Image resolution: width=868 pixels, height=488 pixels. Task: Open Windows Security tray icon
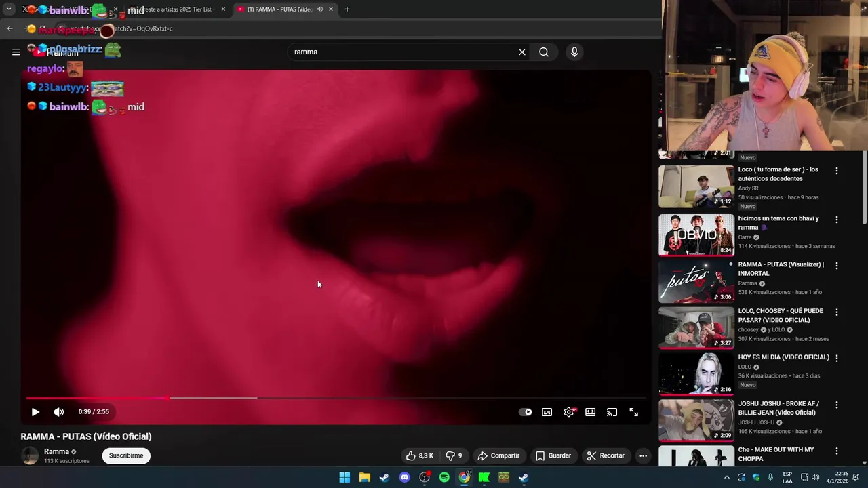(x=756, y=477)
